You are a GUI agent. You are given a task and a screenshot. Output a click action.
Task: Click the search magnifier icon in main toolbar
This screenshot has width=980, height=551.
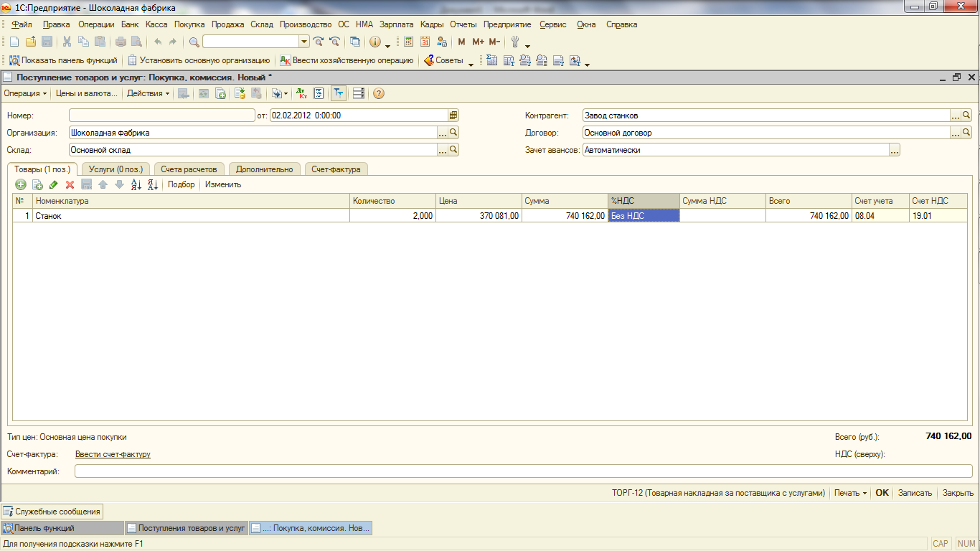(194, 42)
